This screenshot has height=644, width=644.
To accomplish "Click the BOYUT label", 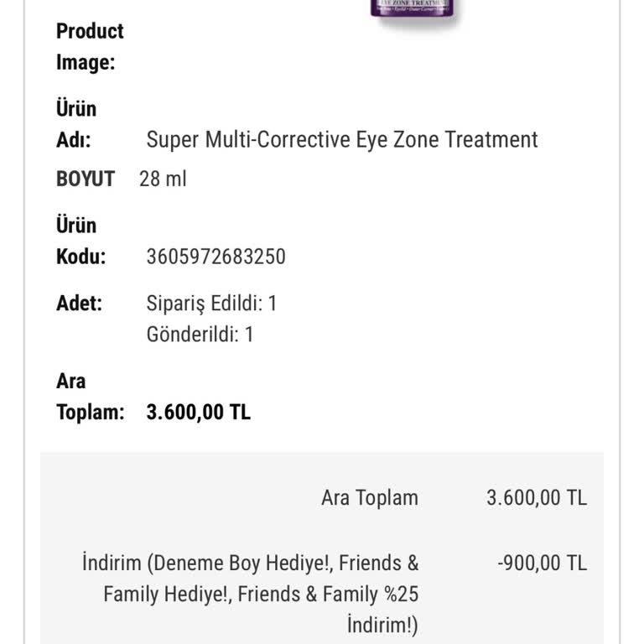I will [85, 179].
